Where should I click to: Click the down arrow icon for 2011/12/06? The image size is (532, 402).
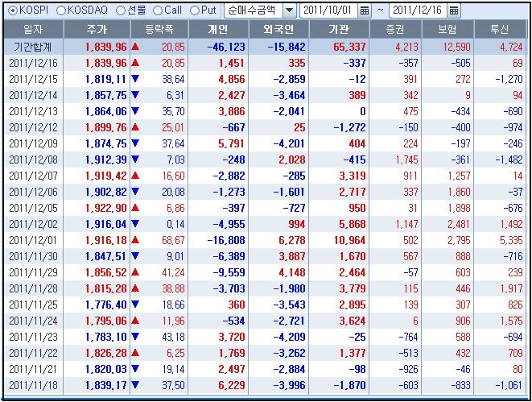[135, 192]
